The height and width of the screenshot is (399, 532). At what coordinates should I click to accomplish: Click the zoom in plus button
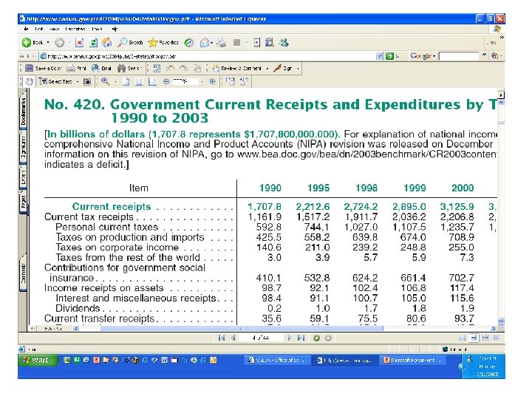click(212, 81)
